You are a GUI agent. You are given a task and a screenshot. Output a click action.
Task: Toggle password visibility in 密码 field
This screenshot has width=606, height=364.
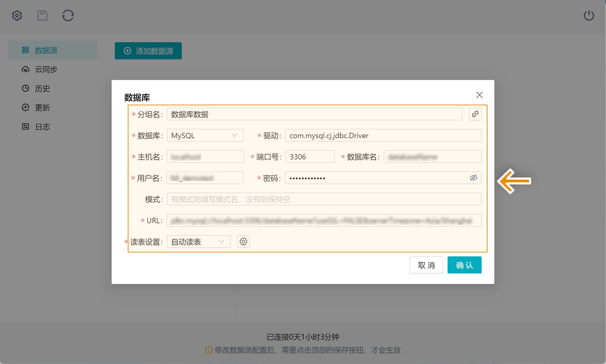tap(474, 178)
